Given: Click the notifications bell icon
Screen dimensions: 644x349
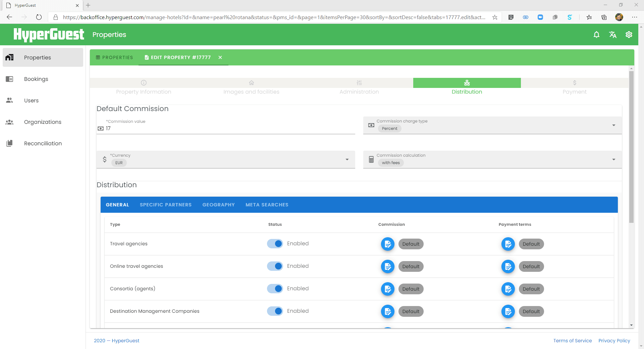Looking at the screenshot, I should (596, 35).
